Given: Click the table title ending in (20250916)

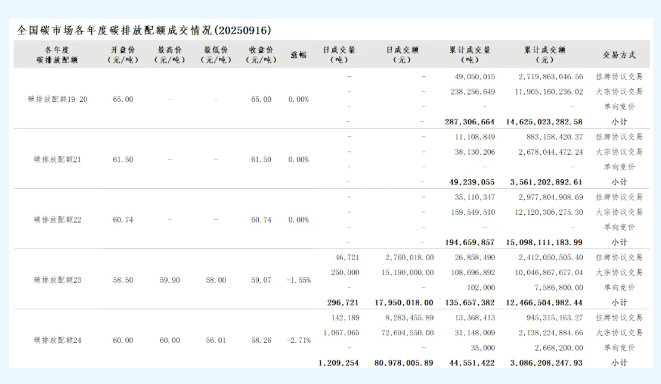Looking at the screenshot, I should (144, 30).
